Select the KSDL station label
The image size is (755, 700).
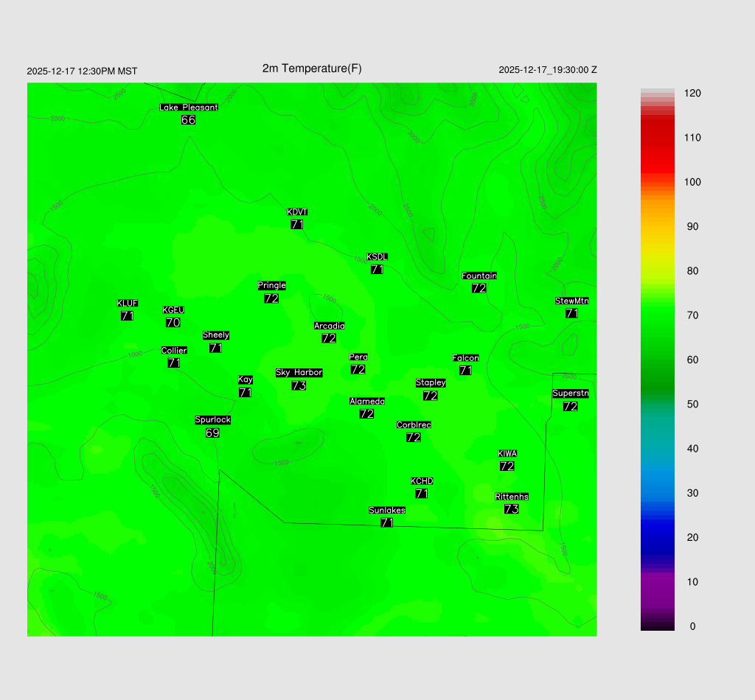click(377, 256)
